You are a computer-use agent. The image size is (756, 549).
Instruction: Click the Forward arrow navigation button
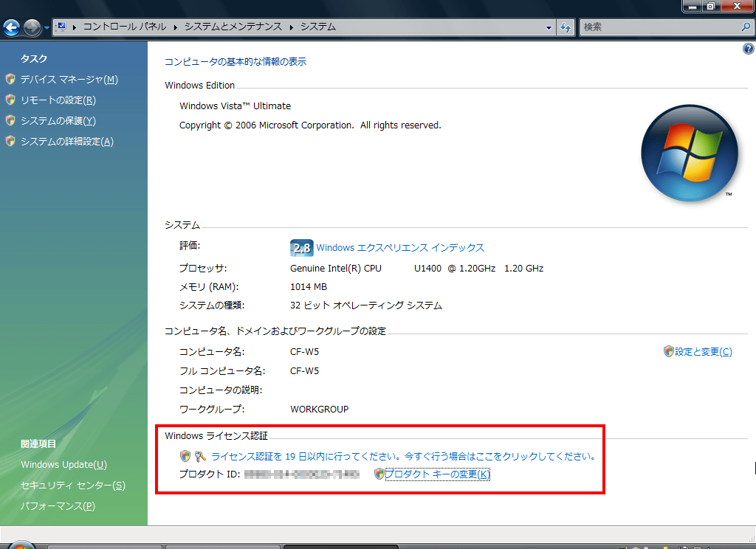click(32, 27)
